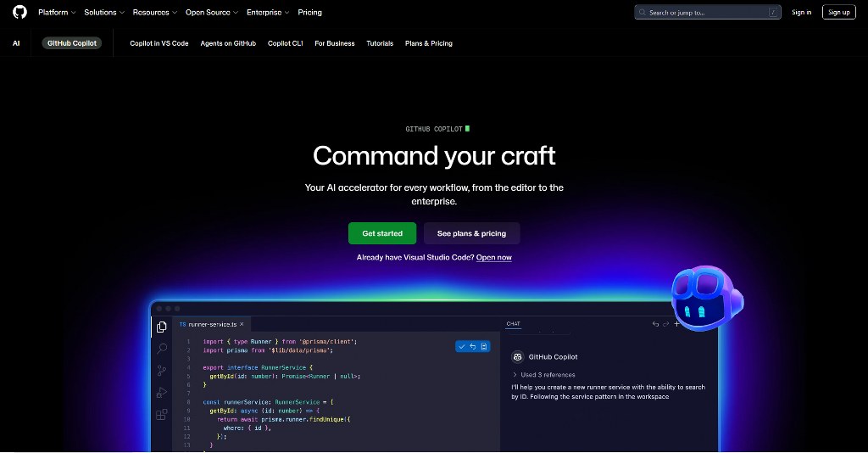
Task: Open Run and Debug icon in sidebar
Action: [x=162, y=393]
